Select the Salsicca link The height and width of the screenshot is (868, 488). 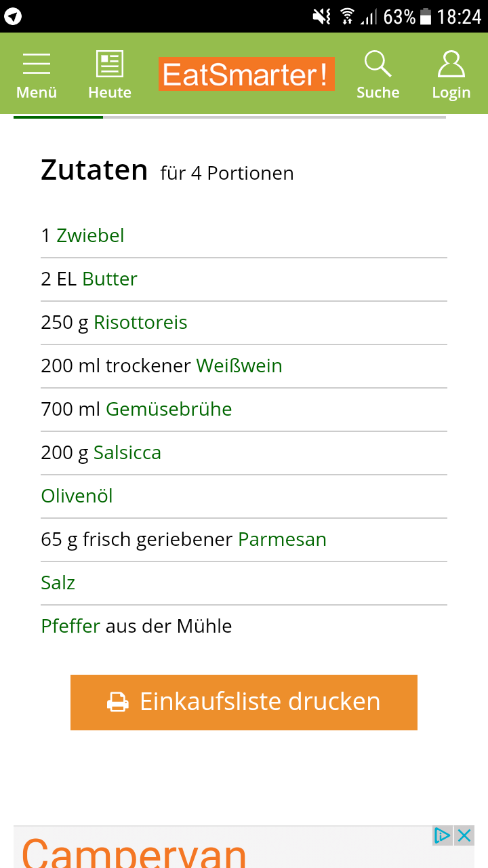(x=127, y=453)
